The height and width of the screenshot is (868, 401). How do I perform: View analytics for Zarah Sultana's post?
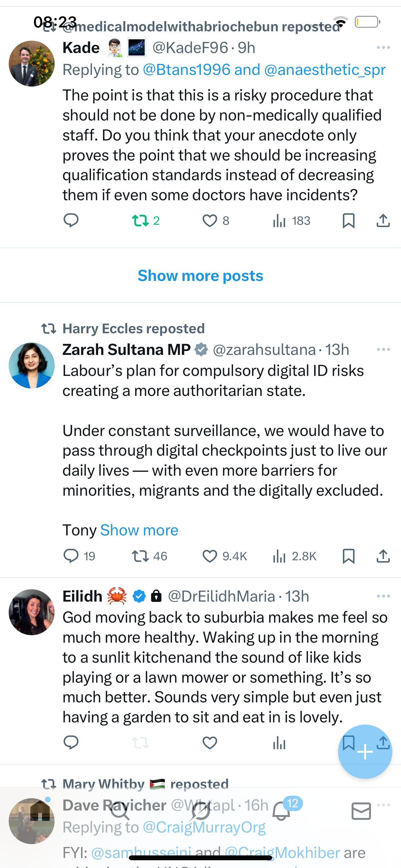[279, 556]
